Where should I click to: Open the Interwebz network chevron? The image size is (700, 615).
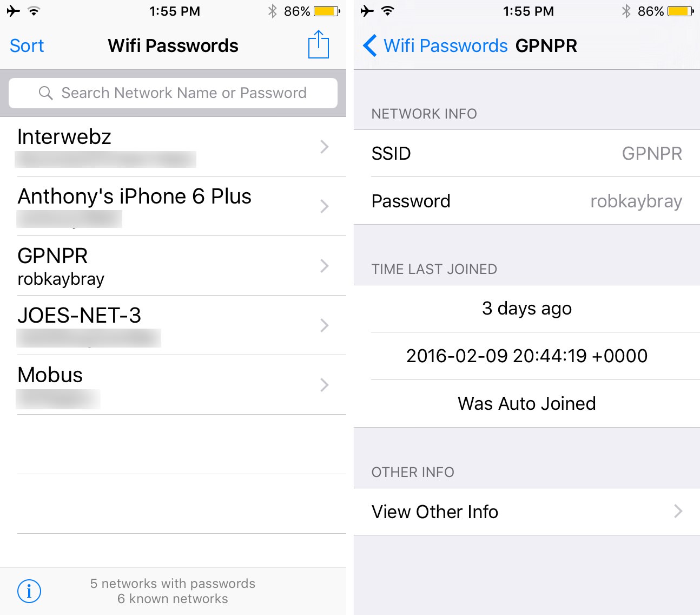tap(325, 147)
